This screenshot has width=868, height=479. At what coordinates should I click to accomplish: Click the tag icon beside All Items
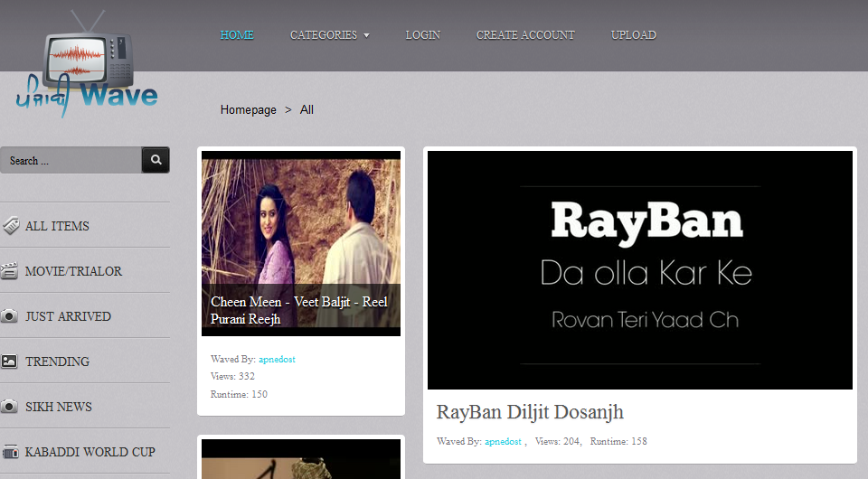(11, 226)
